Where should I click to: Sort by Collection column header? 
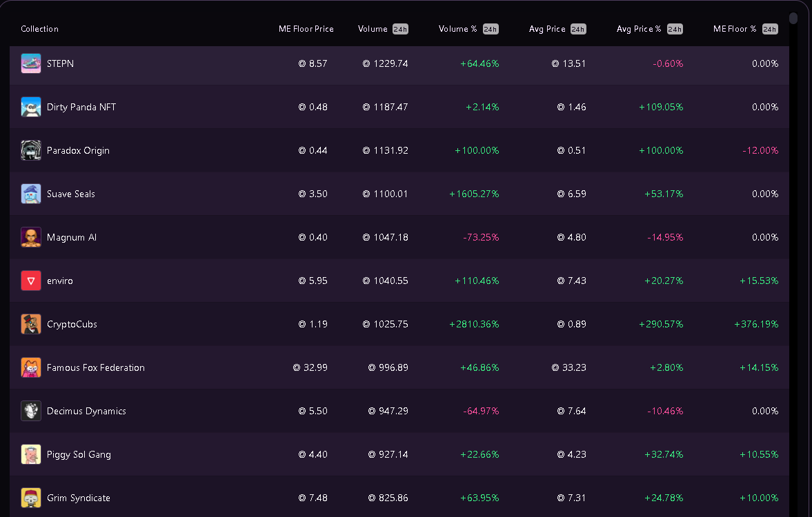[x=39, y=29]
